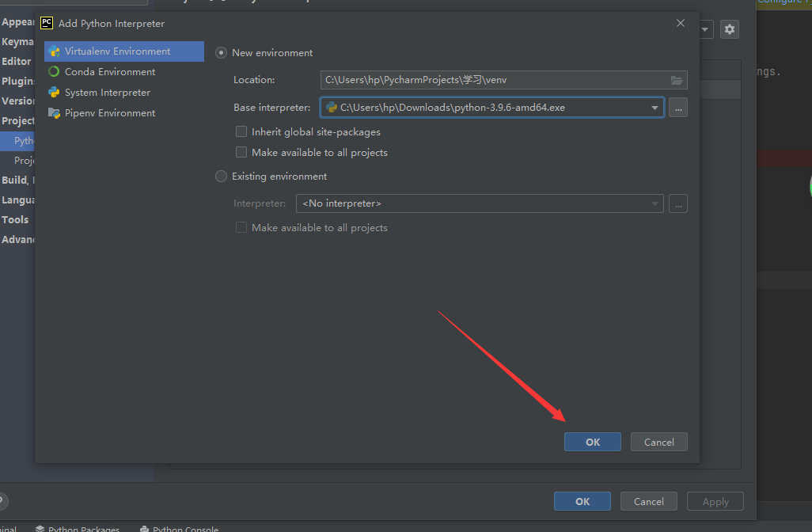Screen dimensions: 812x532
Task: Click the Python icon in the Base interpreter field
Action: pyautogui.click(x=332, y=107)
